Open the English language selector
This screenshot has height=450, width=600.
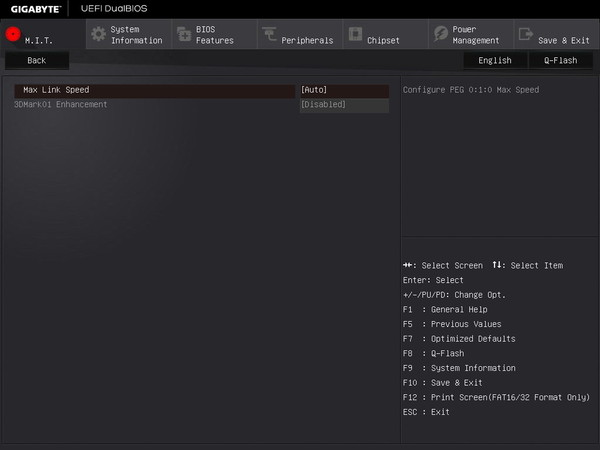point(495,60)
